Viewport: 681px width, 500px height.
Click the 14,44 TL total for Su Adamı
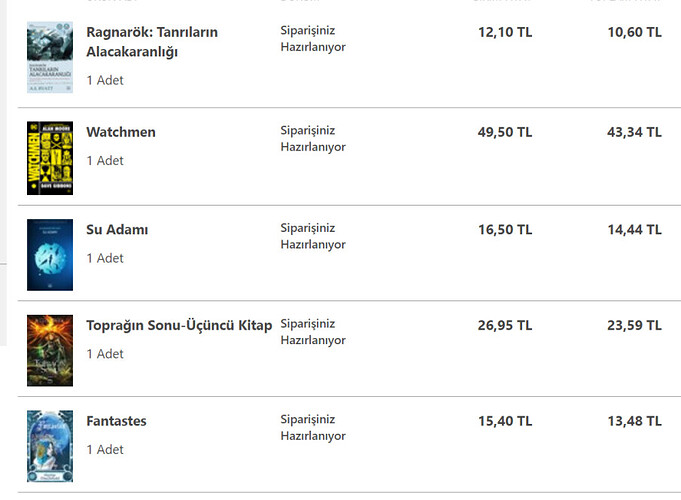pos(634,230)
